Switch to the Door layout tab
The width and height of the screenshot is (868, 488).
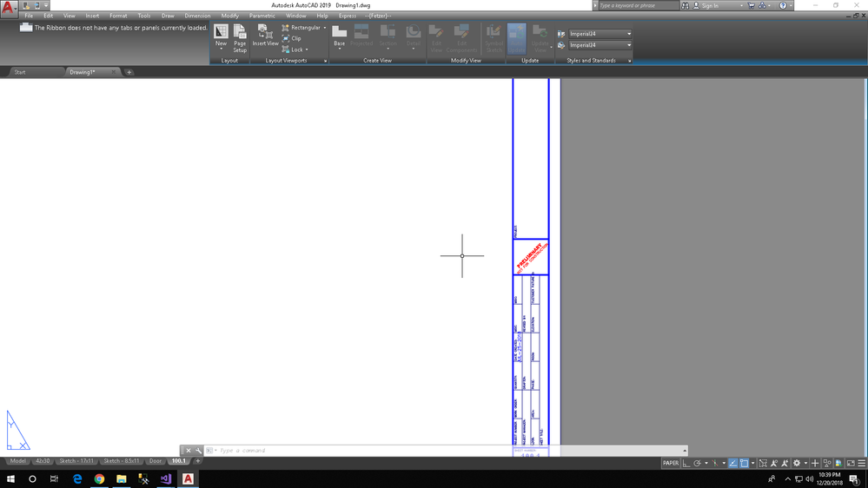pos(156,461)
